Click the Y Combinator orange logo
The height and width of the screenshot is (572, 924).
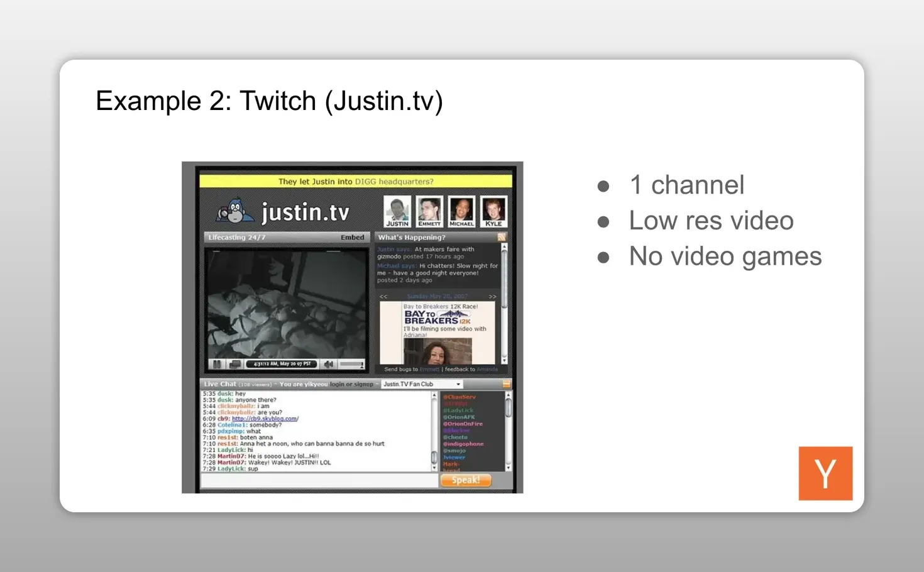(825, 473)
